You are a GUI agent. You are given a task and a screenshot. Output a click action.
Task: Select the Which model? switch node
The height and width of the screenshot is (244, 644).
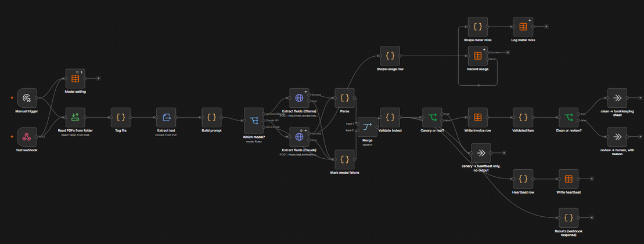(254, 120)
